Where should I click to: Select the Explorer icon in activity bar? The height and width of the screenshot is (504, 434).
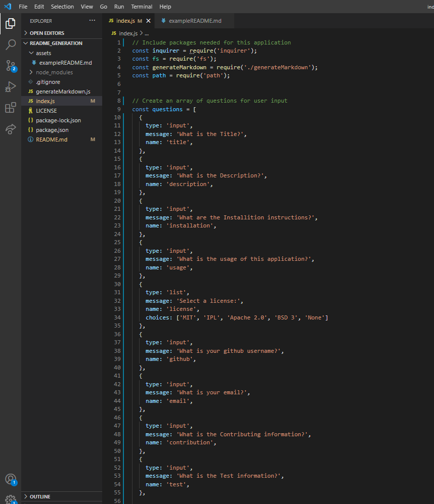pos(10,23)
